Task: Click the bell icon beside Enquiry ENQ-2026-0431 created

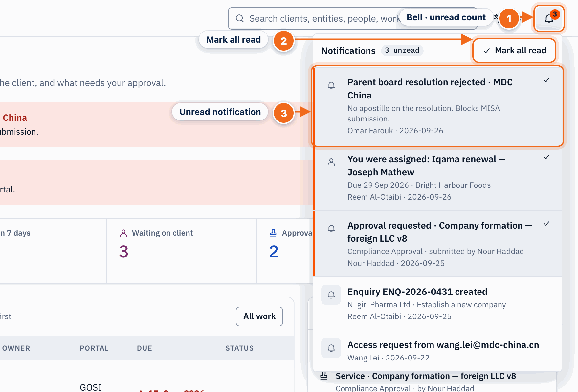Action: click(x=331, y=295)
